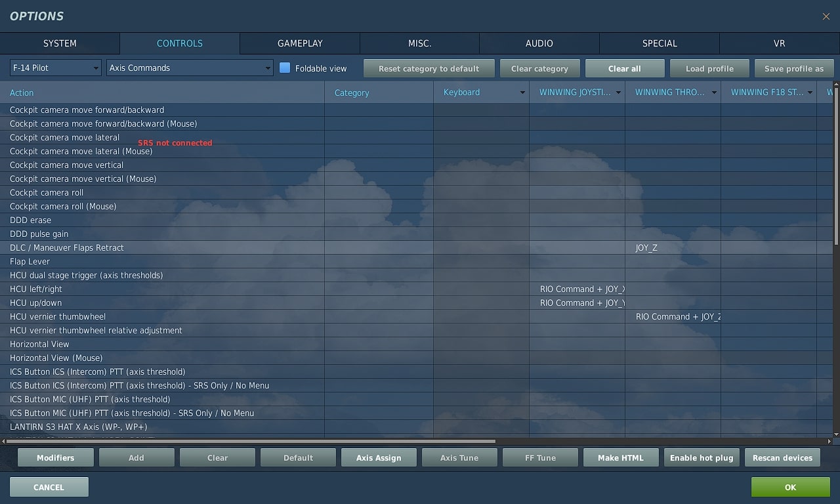The width and height of the screenshot is (840, 504).
Task: Expand the Axis Commands category dropdown
Action: tap(189, 68)
